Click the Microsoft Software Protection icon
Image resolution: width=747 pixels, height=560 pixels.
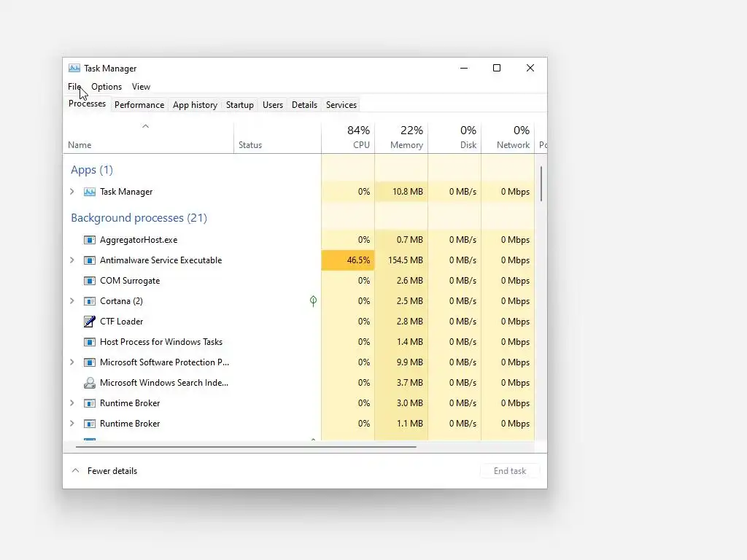click(x=90, y=362)
